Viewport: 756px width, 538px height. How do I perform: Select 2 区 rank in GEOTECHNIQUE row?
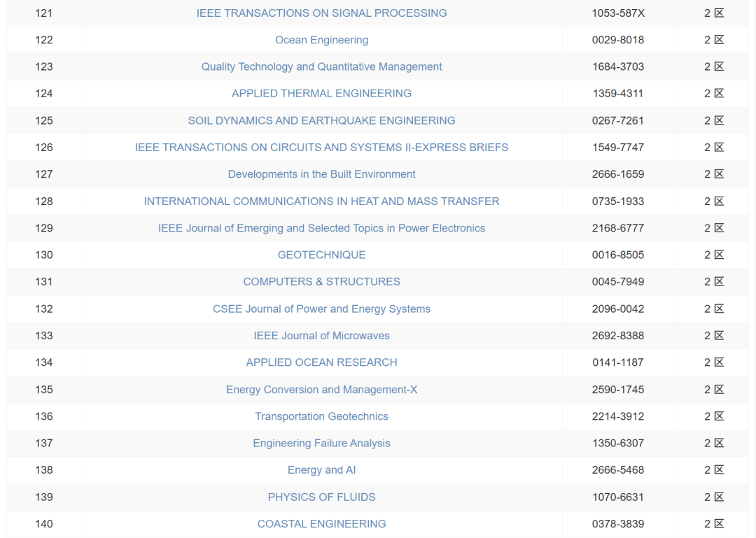tap(714, 255)
